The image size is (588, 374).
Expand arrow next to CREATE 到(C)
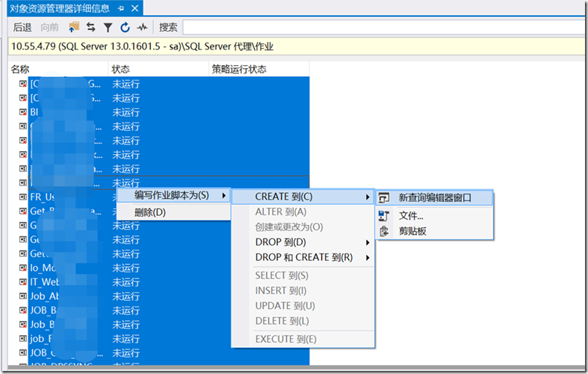coord(368,197)
